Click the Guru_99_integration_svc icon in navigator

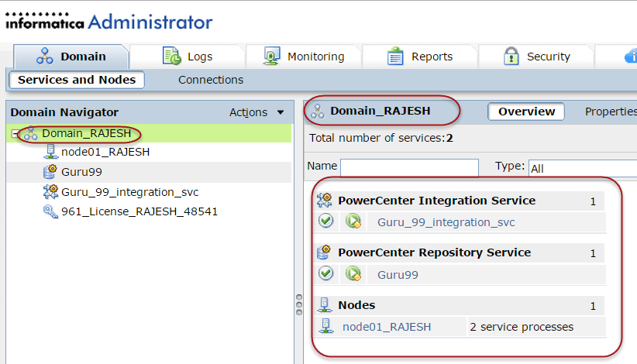coord(51,192)
